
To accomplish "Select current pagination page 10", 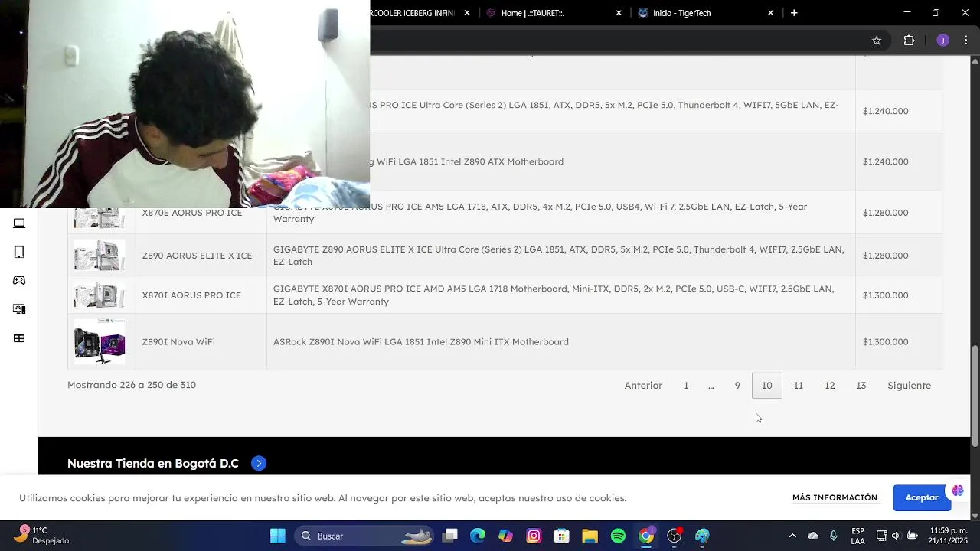I will (766, 386).
